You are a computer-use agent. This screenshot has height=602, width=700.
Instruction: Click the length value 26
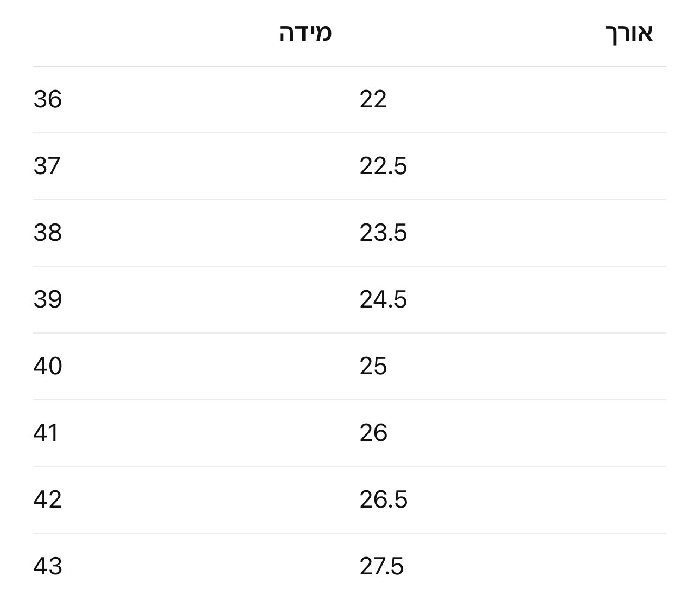(373, 433)
